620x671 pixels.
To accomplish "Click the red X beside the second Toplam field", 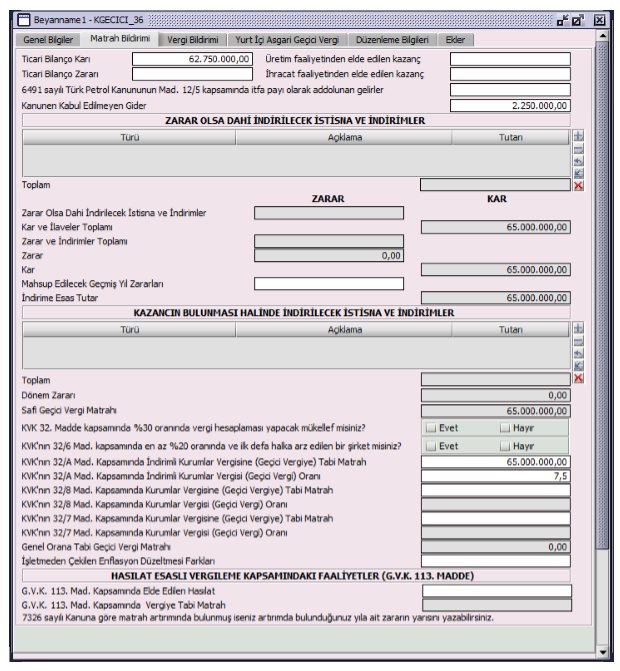I will (x=578, y=378).
